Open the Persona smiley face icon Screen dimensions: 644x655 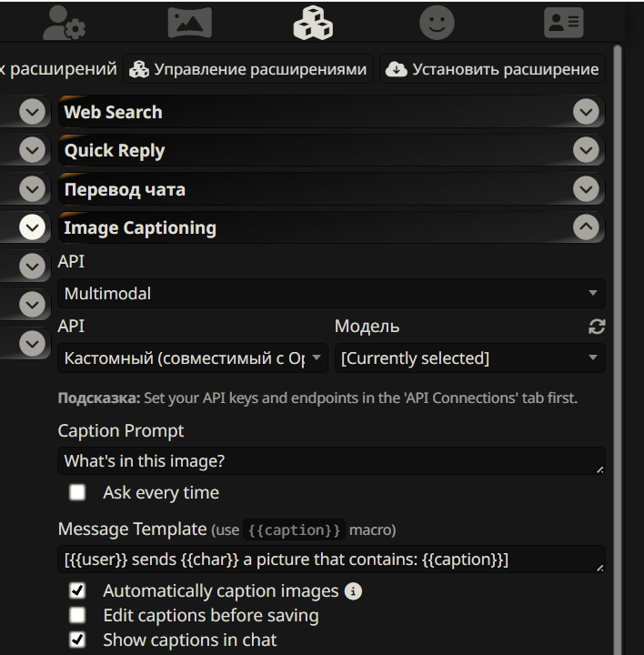(x=437, y=22)
